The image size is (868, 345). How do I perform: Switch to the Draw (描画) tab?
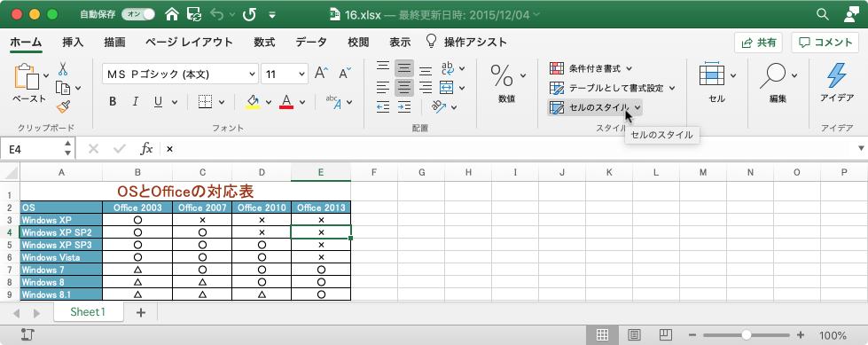tap(114, 42)
